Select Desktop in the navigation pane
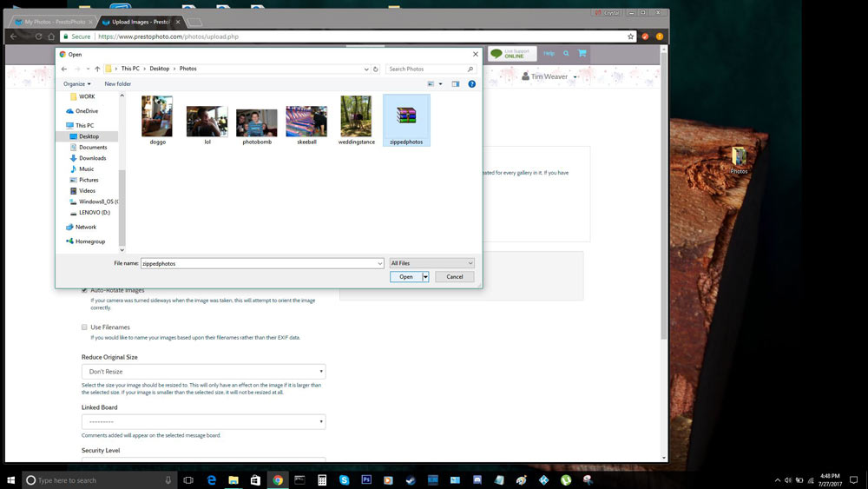This screenshot has height=489, width=868. pos(88,136)
